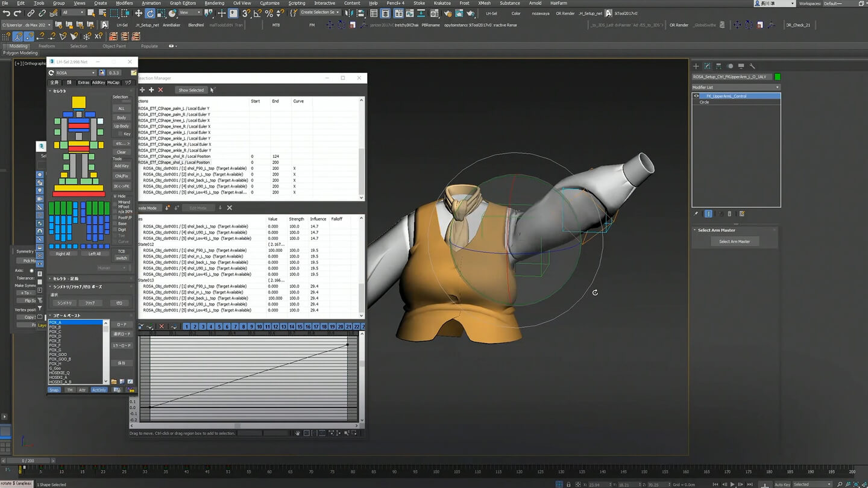Delete reaction with red X in Reaction Manager
This screenshot has width=868, height=488.
click(160, 90)
